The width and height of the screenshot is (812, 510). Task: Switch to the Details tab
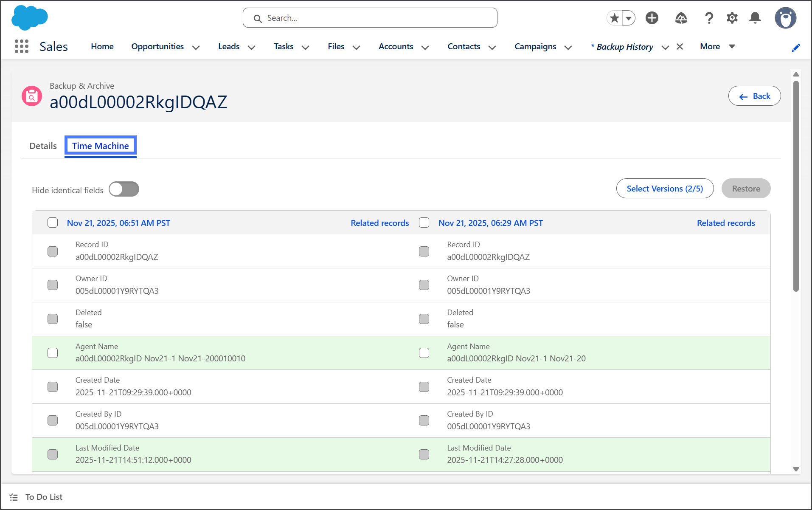tap(43, 146)
